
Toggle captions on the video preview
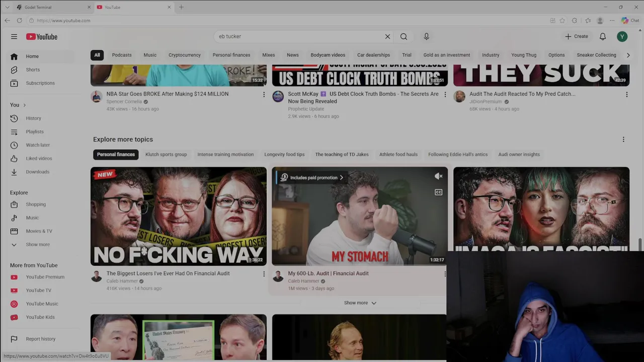click(x=438, y=192)
